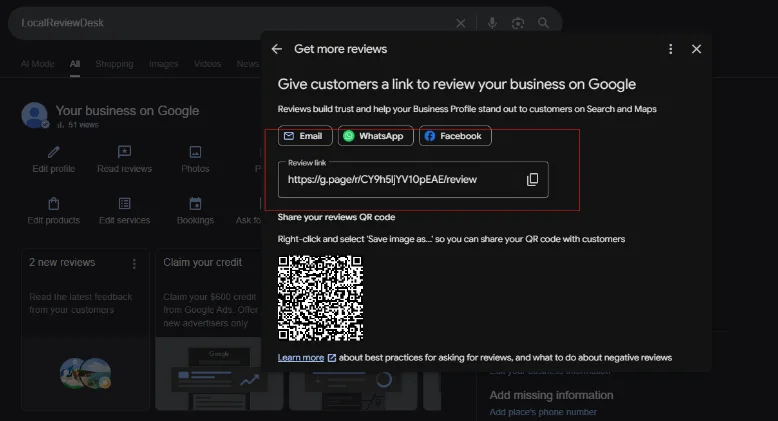Click the Add missing information heading

click(x=551, y=395)
